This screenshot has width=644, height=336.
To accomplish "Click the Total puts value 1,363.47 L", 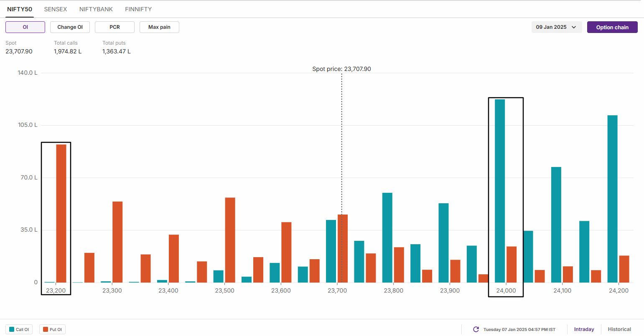I will (117, 51).
